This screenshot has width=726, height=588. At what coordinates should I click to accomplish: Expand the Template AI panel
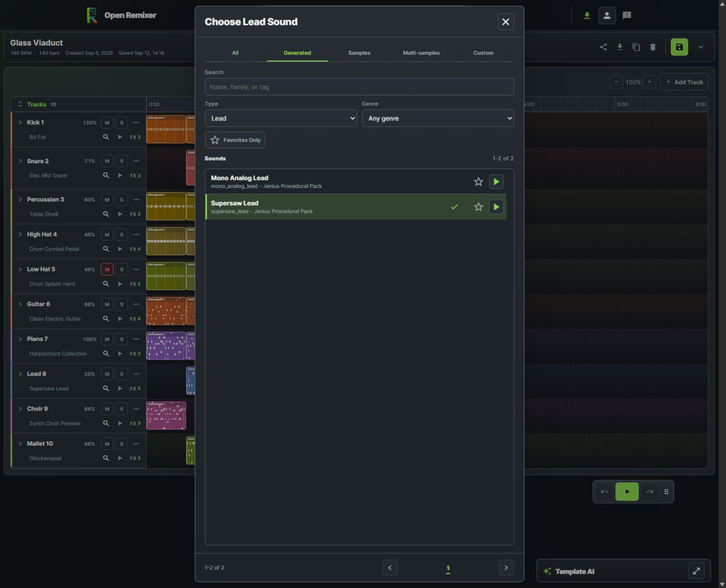click(696, 571)
